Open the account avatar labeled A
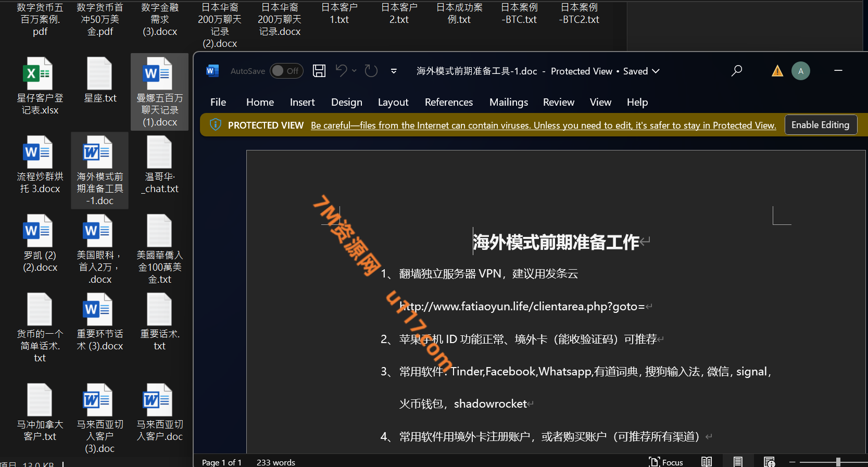The width and height of the screenshot is (868, 467). coord(800,71)
